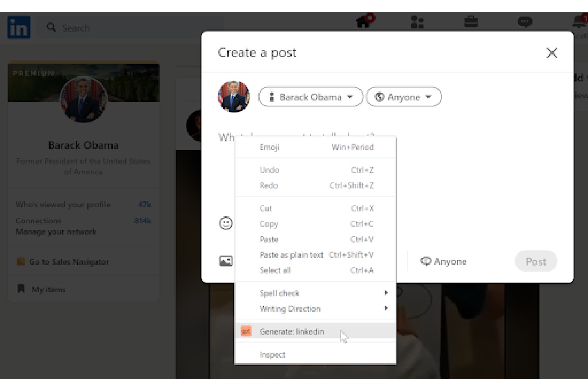The width and height of the screenshot is (588, 392).
Task: Click the Generate: linkedin extension icon
Action: point(246,332)
